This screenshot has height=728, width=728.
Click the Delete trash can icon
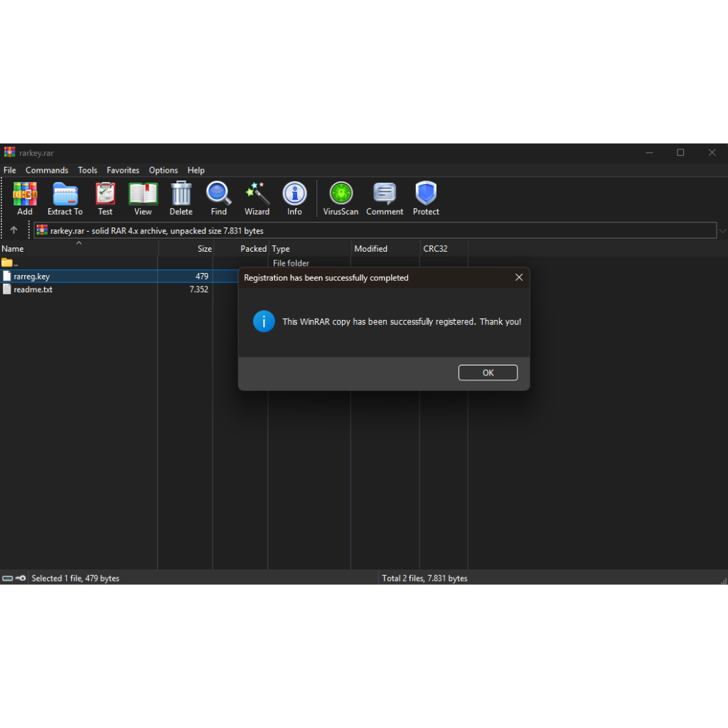point(181,193)
